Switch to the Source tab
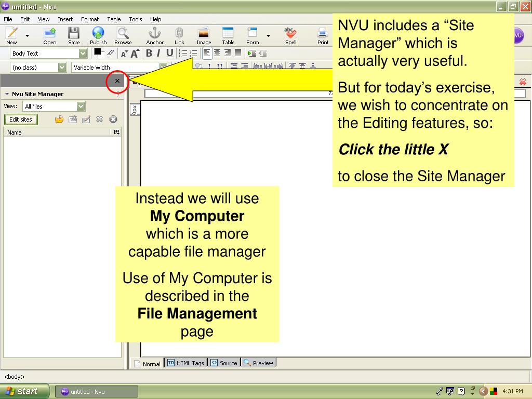This screenshot has width=532, height=399. [224, 363]
